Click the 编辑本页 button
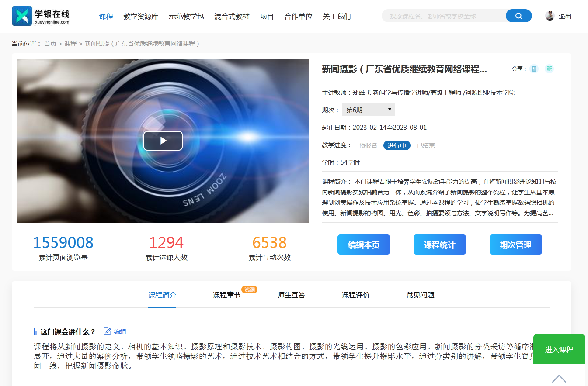This screenshot has width=588, height=386. click(x=363, y=245)
